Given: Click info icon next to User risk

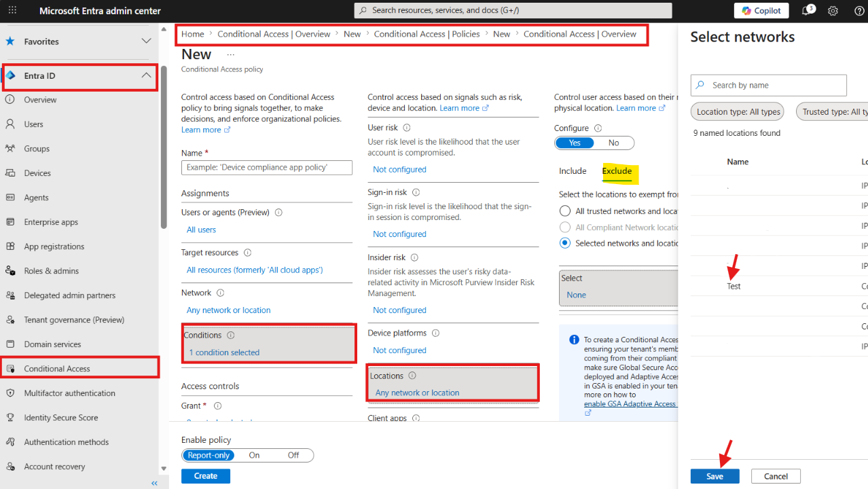Looking at the screenshot, I should (x=406, y=128).
